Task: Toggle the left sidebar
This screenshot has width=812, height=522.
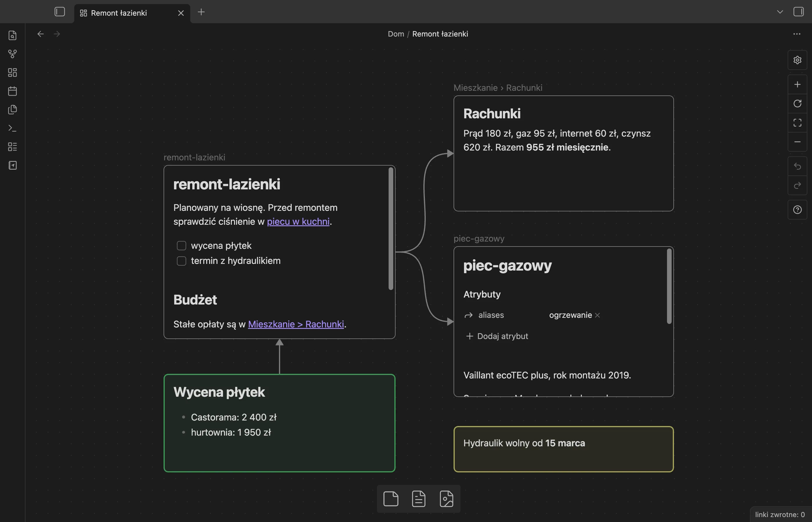Action: point(60,12)
